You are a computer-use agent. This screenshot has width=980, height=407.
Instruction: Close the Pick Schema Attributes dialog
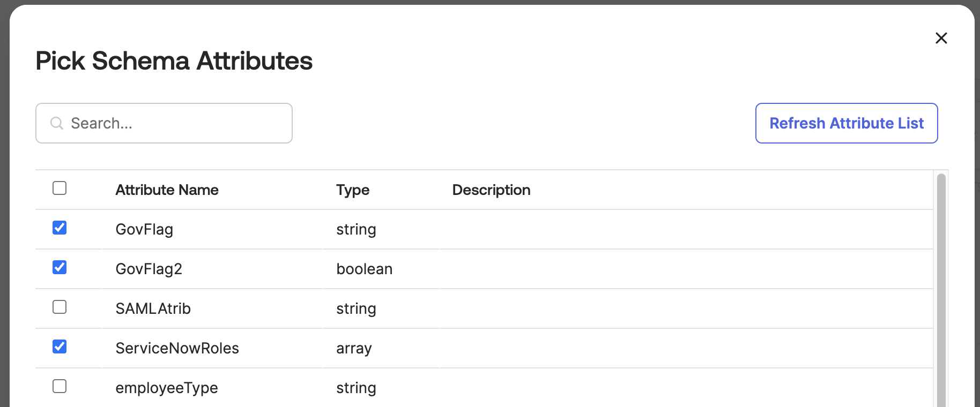click(941, 38)
